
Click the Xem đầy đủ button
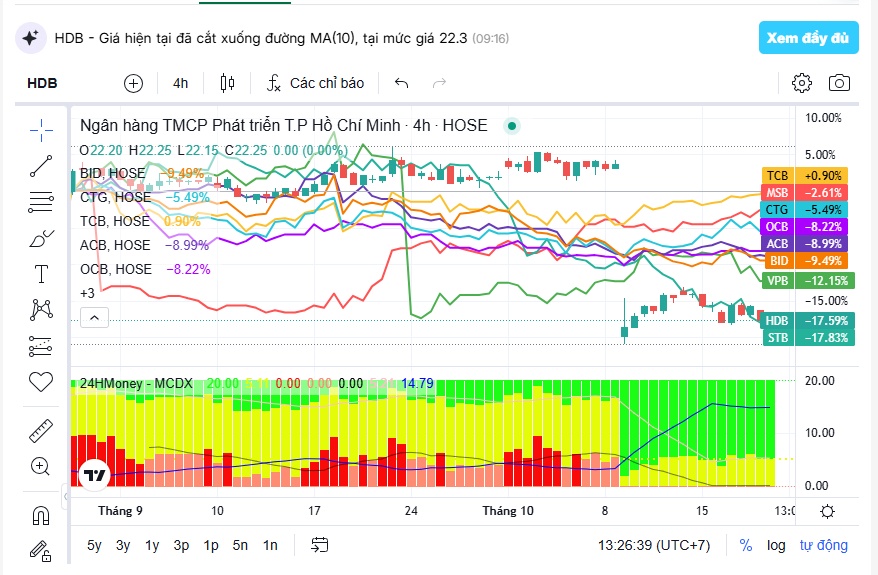[809, 38]
